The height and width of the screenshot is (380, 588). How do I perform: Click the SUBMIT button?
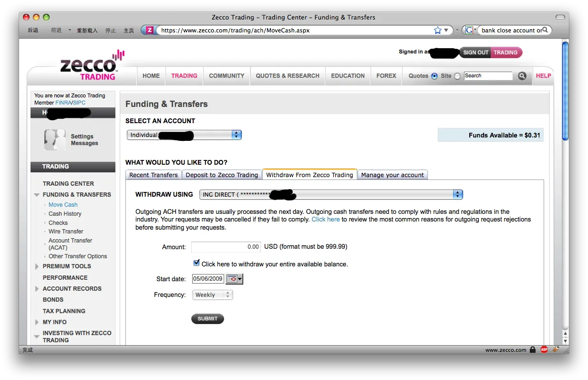(207, 319)
